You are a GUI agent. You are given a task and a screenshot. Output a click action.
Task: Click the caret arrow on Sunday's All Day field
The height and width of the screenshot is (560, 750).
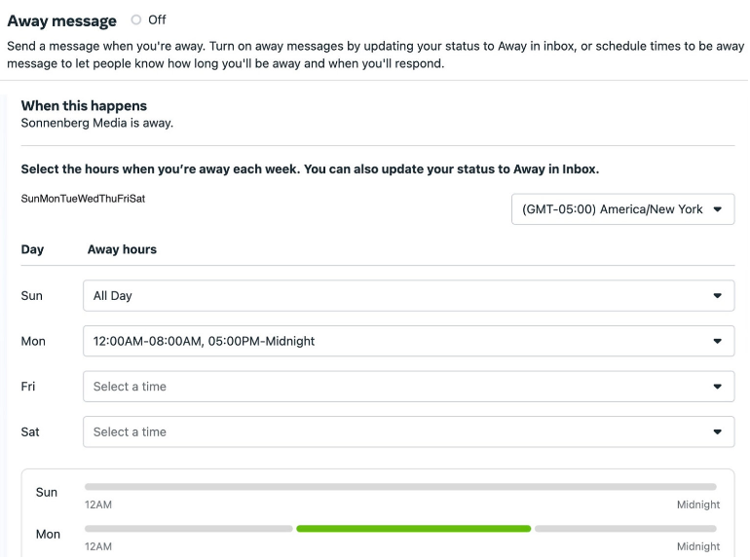[x=718, y=296]
